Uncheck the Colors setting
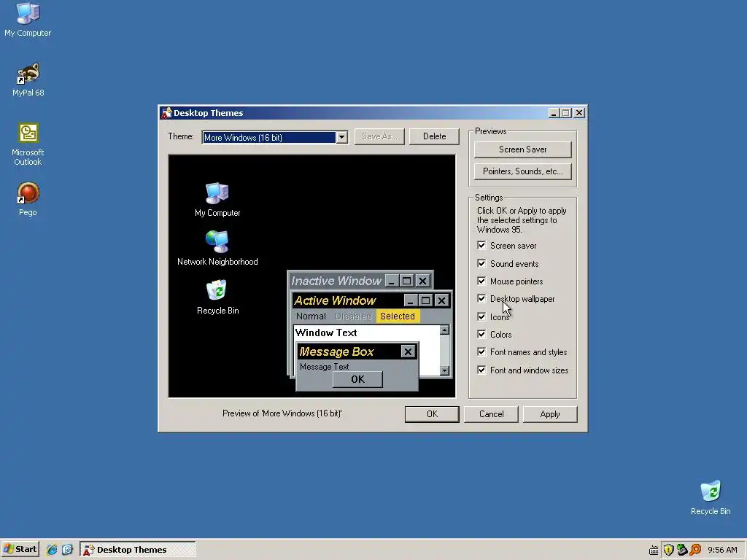Viewport: 747px width, 560px height. (x=481, y=334)
